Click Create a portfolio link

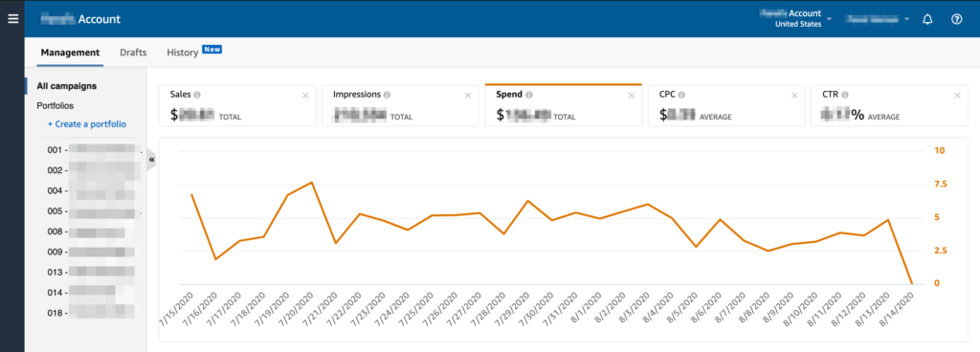pos(87,124)
